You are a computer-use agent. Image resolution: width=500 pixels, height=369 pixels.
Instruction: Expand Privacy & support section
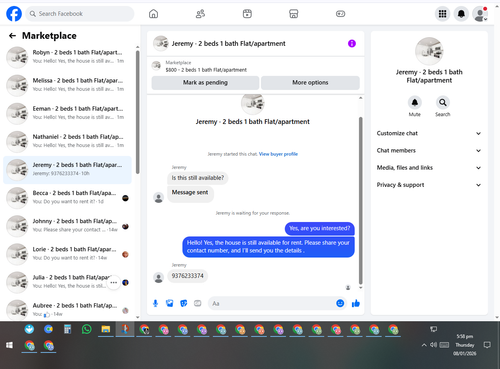pos(429,185)
